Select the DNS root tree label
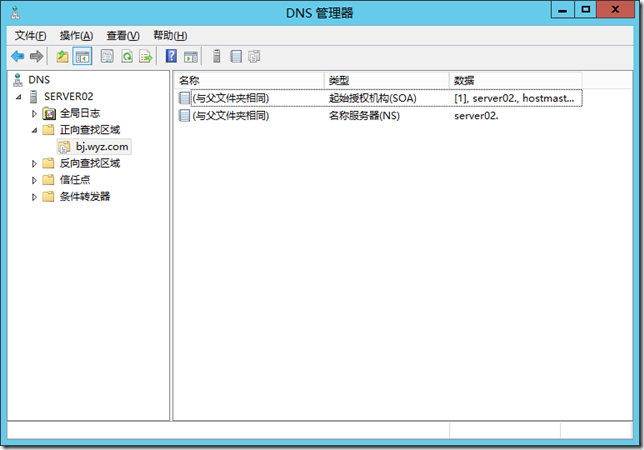 tap(39, 80)
